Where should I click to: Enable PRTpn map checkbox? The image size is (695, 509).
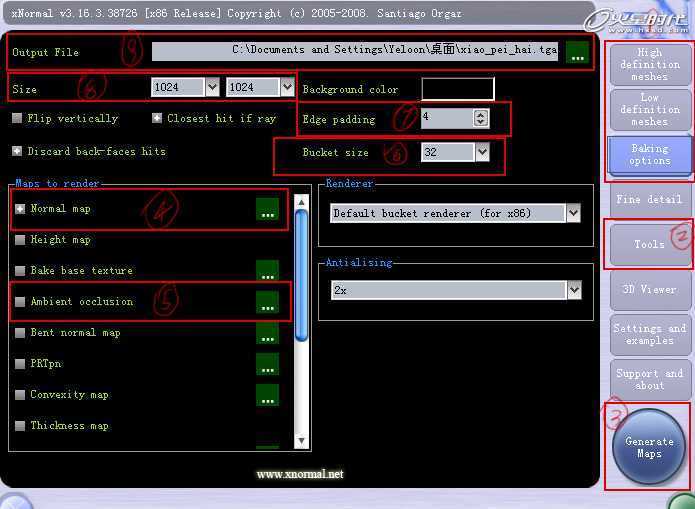click(x=20, y=364)
